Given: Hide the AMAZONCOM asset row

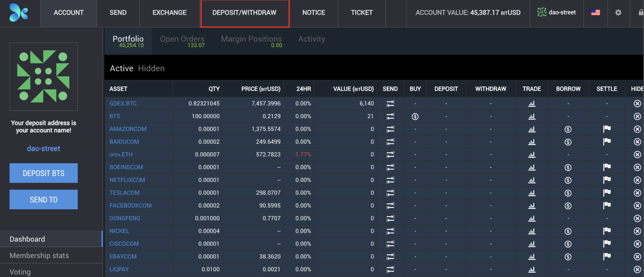Looking at the screenshot, I should (x=637, y=129).
